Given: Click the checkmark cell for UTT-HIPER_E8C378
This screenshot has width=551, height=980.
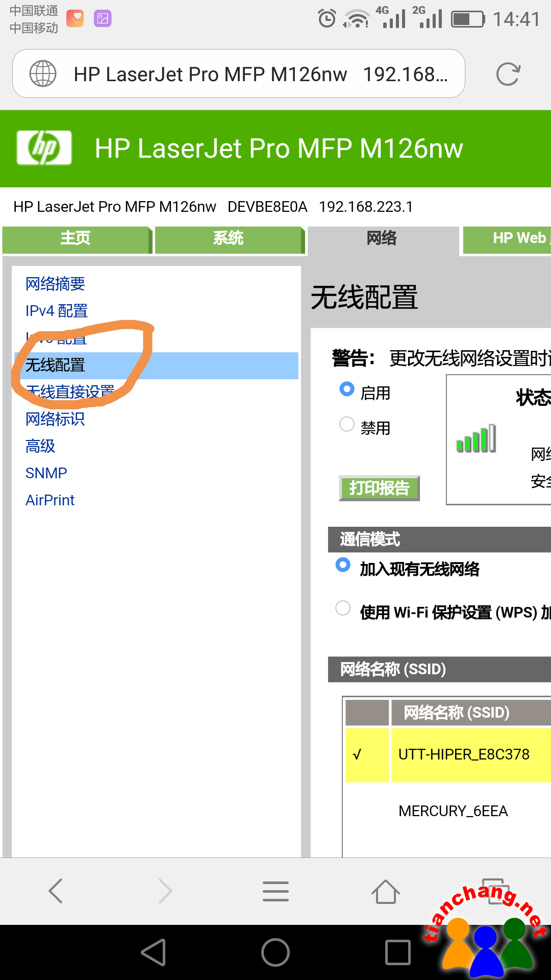Looking at the screenshot, I should click(367, 754).
